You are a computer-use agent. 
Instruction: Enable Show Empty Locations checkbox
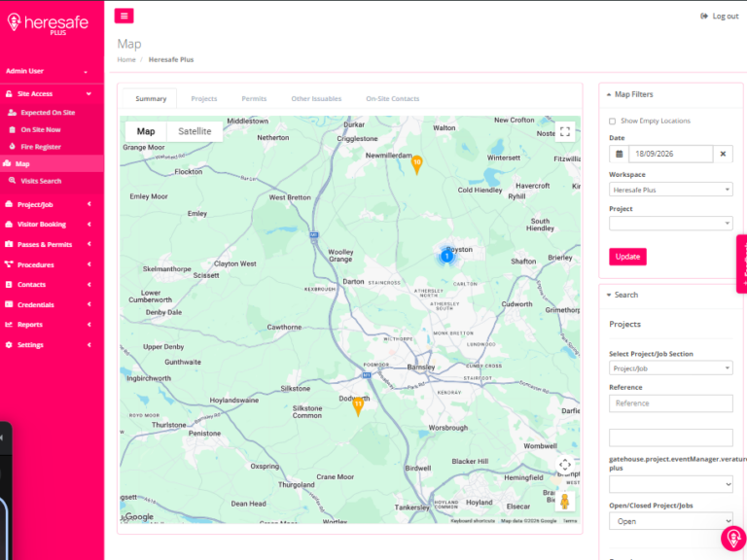pos(612,121)
